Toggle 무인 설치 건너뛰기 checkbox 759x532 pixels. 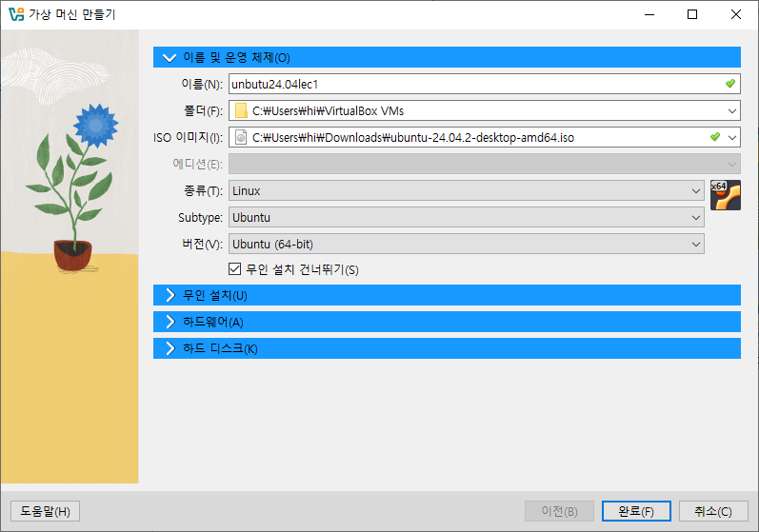[235, 268]
